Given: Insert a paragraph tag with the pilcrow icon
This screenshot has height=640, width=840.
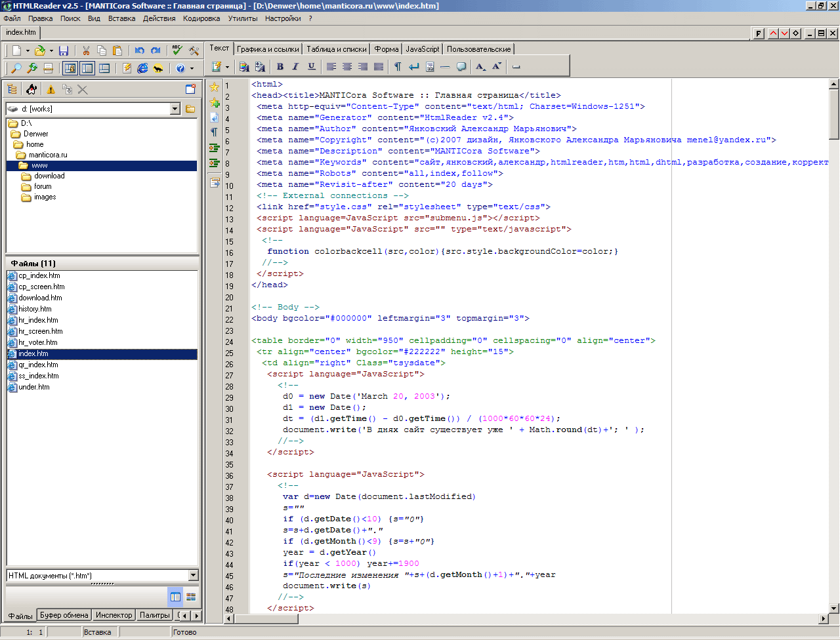Looking at the screenshot, I should tap(398, 66).
